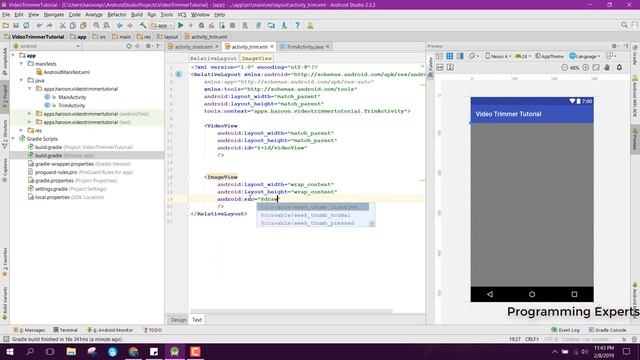Screen dimensions: 640x360
Task: Zoom in the layout preview
Action: (x=585, y=67)
